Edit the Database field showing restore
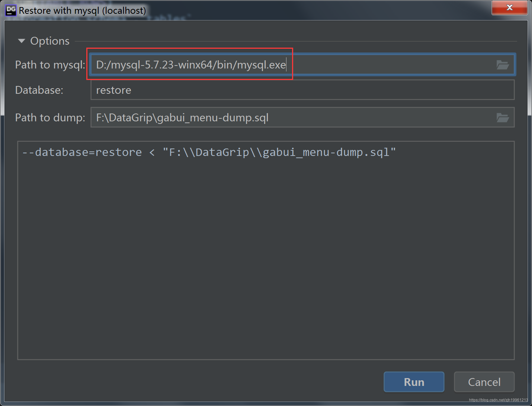 coord(260,90)
